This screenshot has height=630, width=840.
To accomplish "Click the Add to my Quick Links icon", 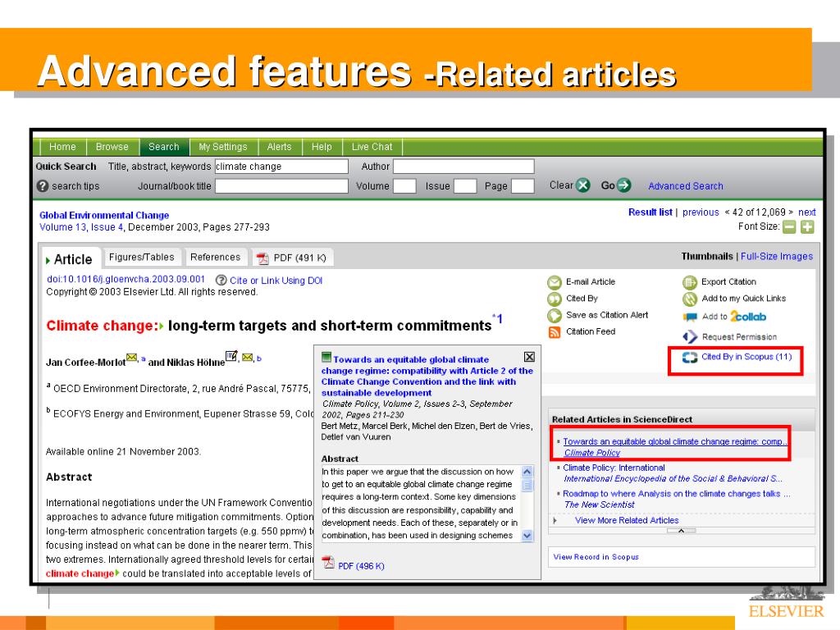I will coord(690,299).
